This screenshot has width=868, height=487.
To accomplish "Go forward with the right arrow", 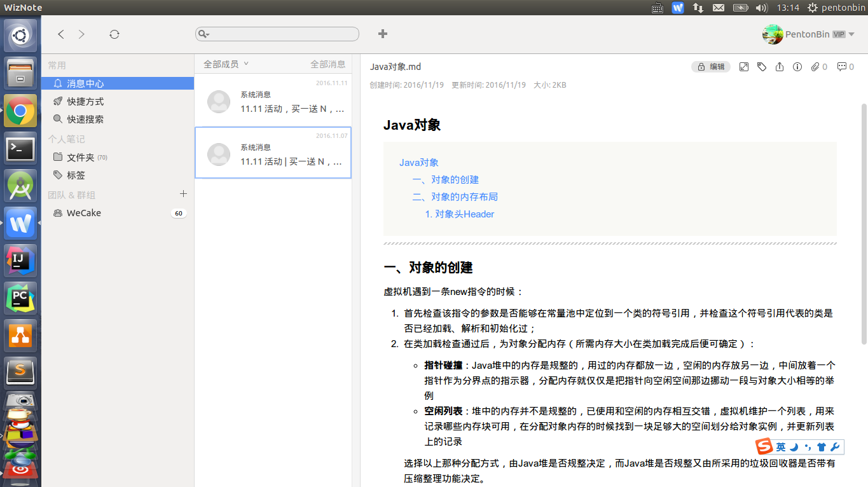I will click(x=81, y=34).
